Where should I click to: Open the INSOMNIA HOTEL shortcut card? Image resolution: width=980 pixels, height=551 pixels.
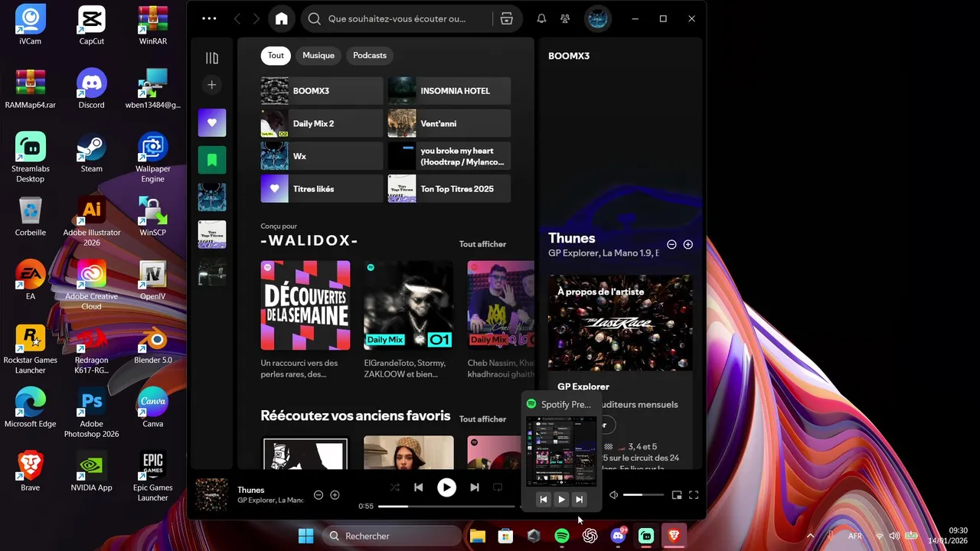coord(449,91)
